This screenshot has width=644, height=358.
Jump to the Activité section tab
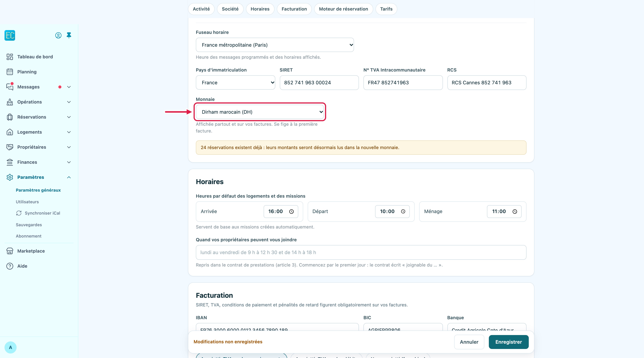click(x=201, y=9)
